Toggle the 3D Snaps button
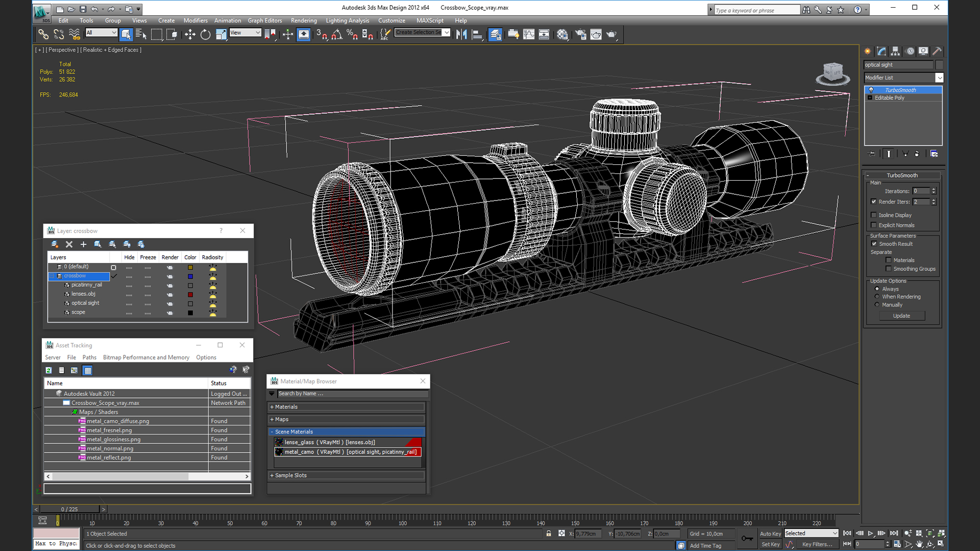980x551 pixels. tap(321, 34)
